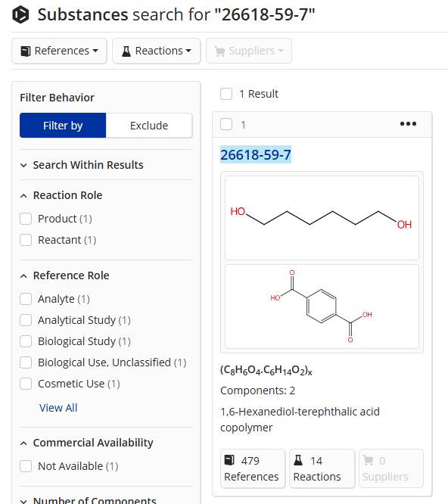The width and height of the screenshot is (448, 504).
Task: Tick the Biological Study checkbox
Action: [x=26, y=341]
